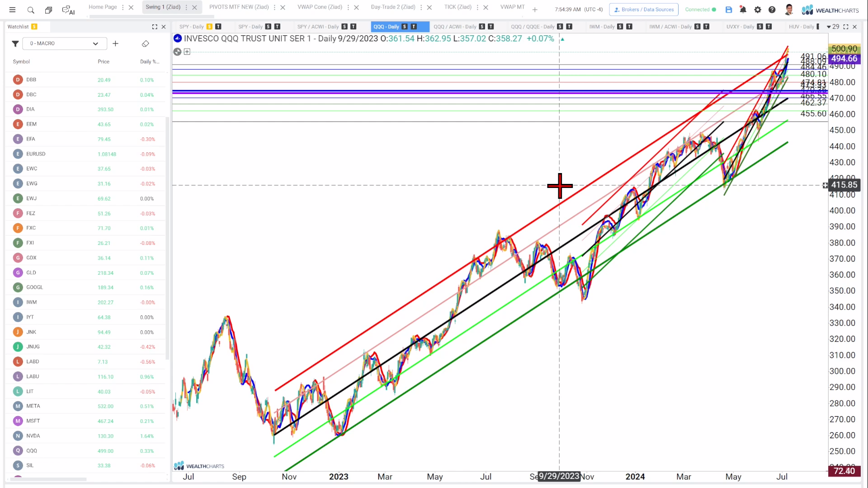The height and width of the screenshot is (488, 868).
Task: Close the chart panel
Action: click(x=855, y=27)
